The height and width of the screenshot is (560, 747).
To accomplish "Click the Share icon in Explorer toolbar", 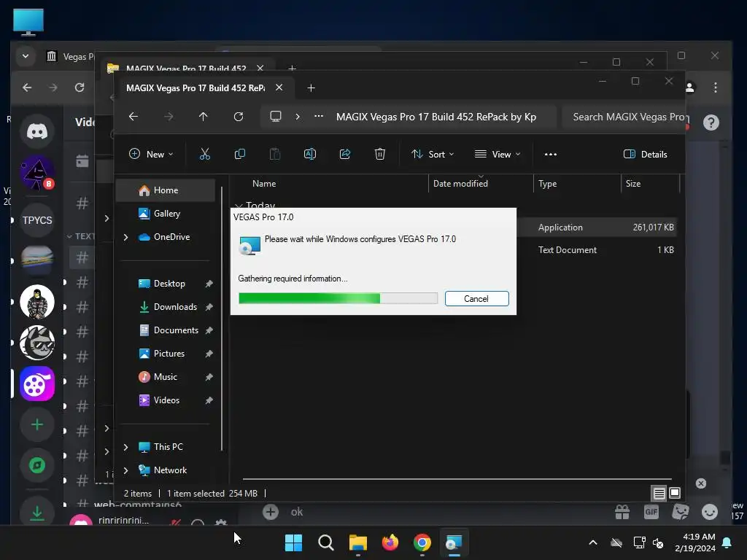I will (345, 154).
